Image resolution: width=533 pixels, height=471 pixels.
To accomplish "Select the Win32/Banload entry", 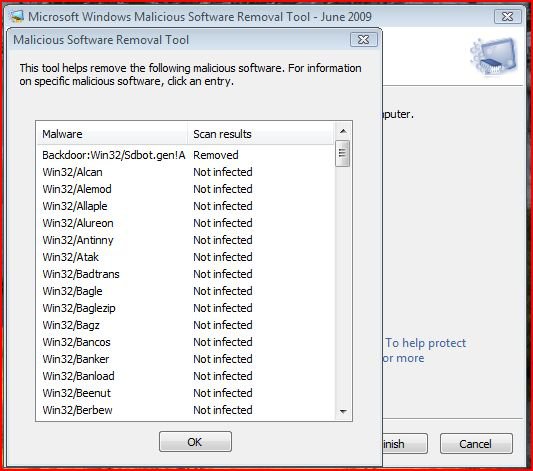I will pyautogui.click(x=185, y=376).
